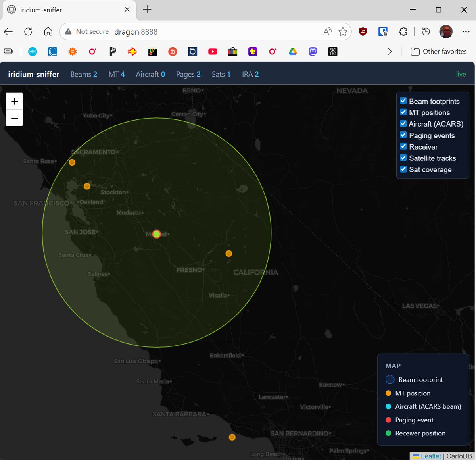The image size is (476, 460).
Task: Open the browser settings and more menu
Action: (466, 32)
